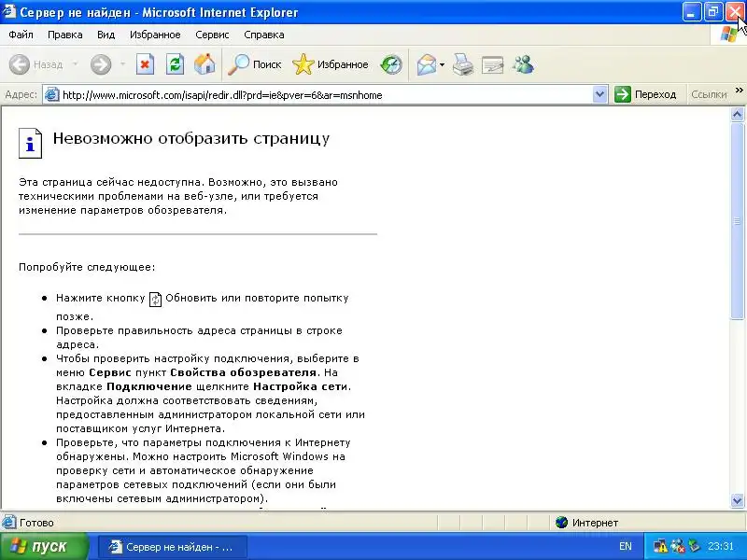Viewport: 747px width, 560px height.
Task: Open the Поиск search magnifier
Action: [x=254, y=64]
